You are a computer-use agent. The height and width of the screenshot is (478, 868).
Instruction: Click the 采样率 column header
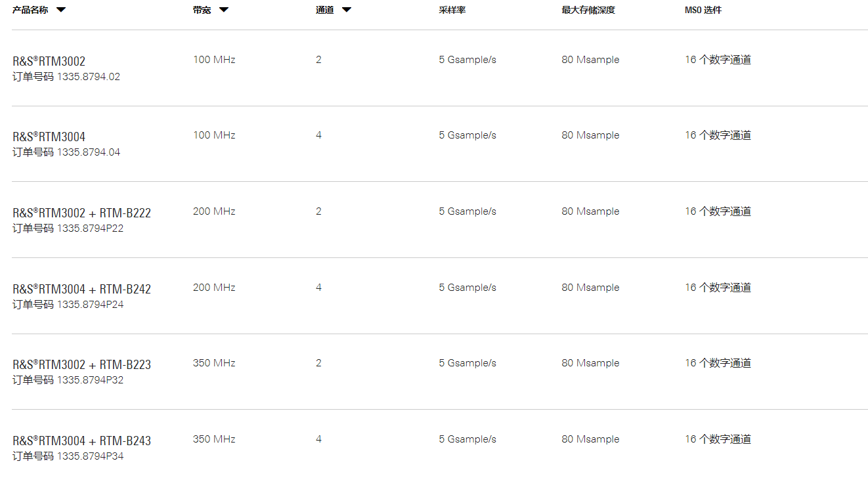(x=452, y=10)
